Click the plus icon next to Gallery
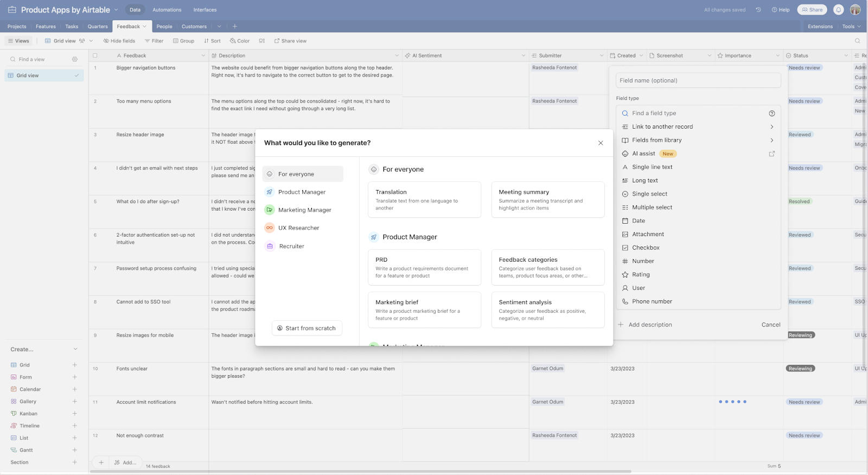Viewport: 868px width, 475px height. pos(75,402)
